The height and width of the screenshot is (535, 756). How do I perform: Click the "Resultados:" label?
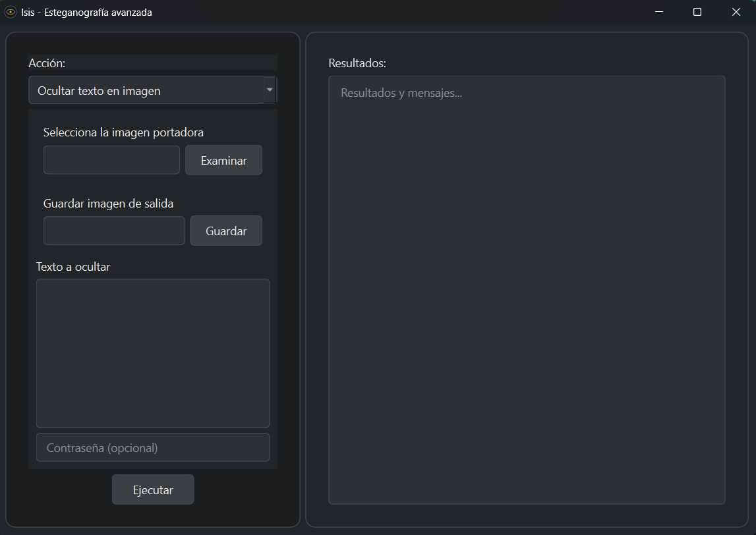[x=357, y=63]
